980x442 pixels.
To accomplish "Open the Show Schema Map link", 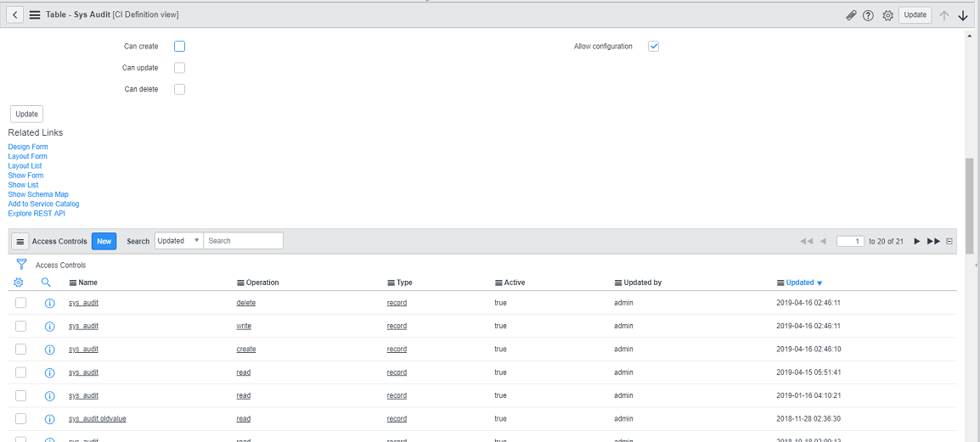I will [x=38, y=194].
